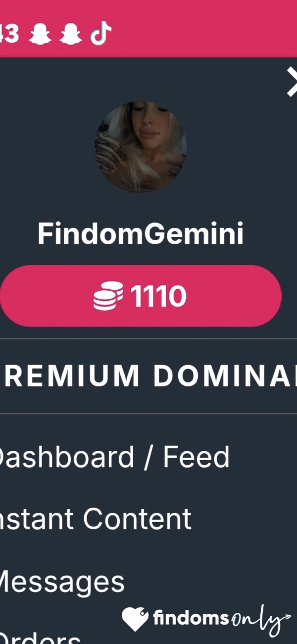Open Instant Content menu item
This screenshot has width=297, height=644.
pos(95,519)
